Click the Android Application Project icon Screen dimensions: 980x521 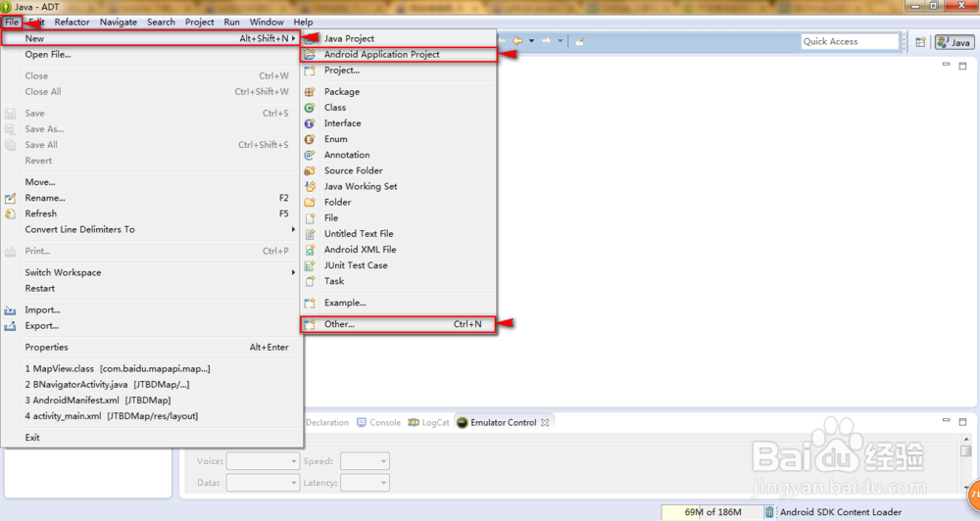point(310,54)
